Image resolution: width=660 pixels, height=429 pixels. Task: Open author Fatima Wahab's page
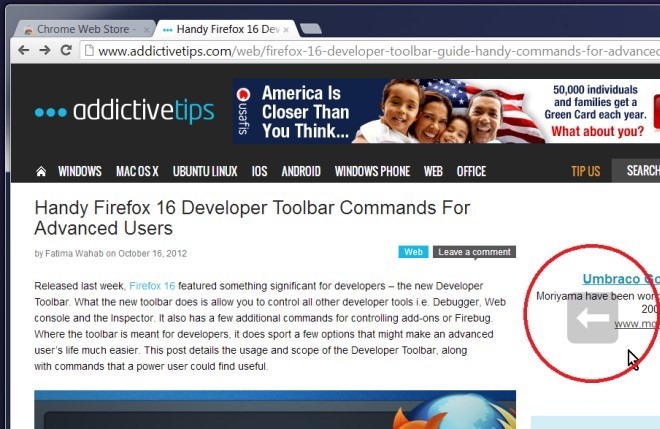[74, 253]
